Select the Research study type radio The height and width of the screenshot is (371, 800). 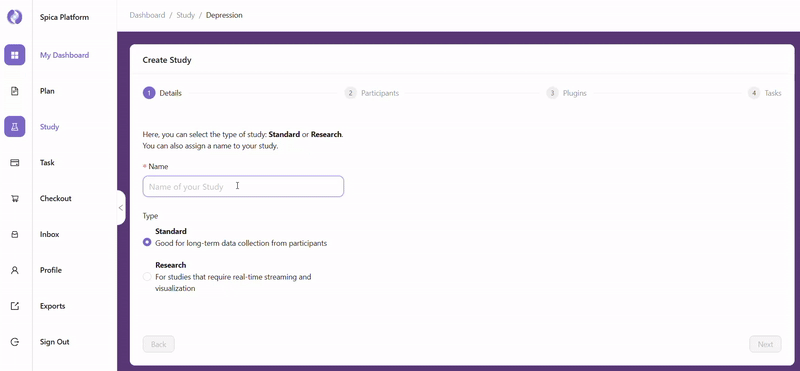tap(147, 277)
